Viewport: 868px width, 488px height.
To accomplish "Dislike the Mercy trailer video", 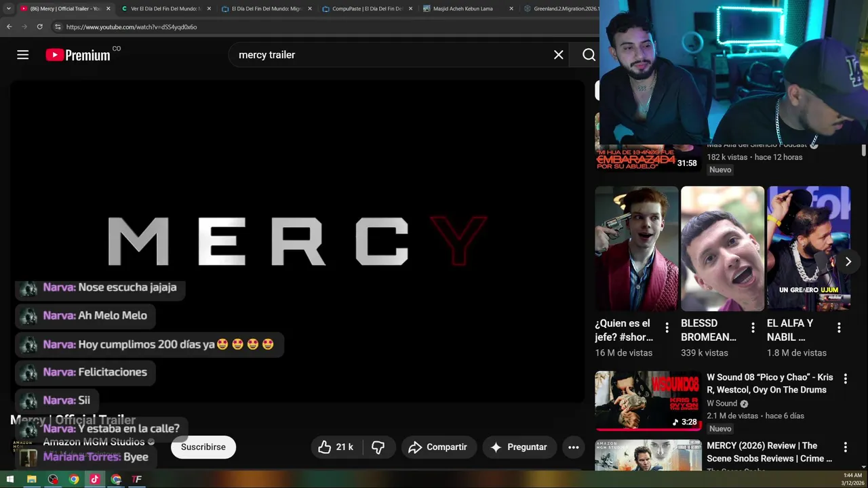I will 378,447.
